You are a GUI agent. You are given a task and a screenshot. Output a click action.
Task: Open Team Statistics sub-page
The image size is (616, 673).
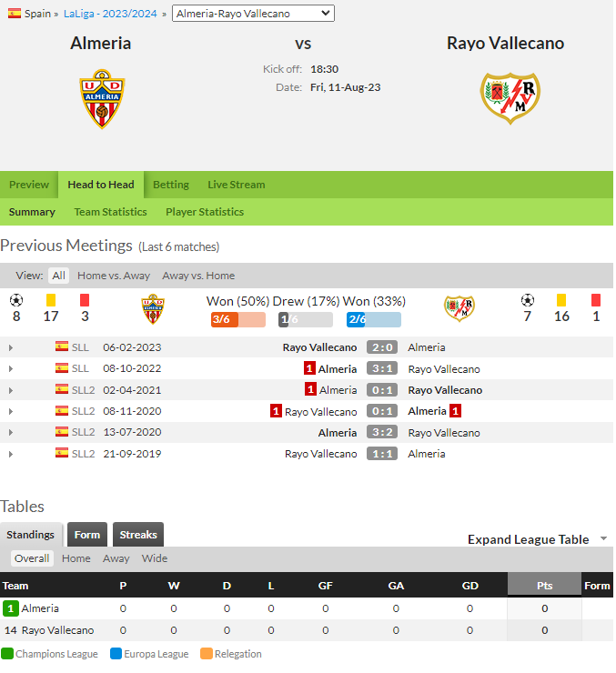pyautogui.click(x=110, y=212)
